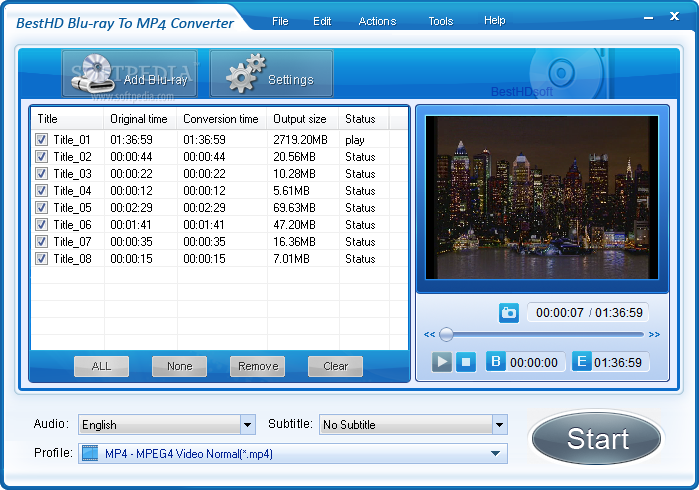The width and height of the screenshot is (699, 490).
Task: Click the 00:00:07 / 01:36:59 time display
Action: 589,313
